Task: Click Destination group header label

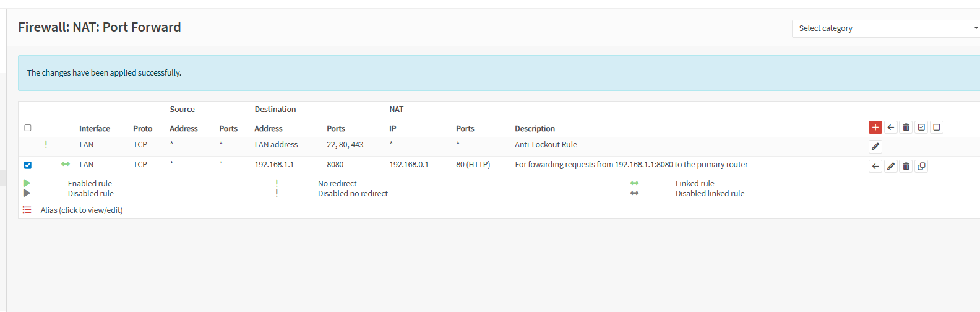Action: [x=275, y=110]
